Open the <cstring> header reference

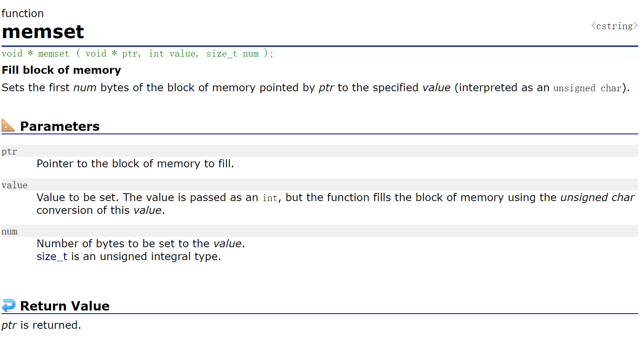click(614, 26)
